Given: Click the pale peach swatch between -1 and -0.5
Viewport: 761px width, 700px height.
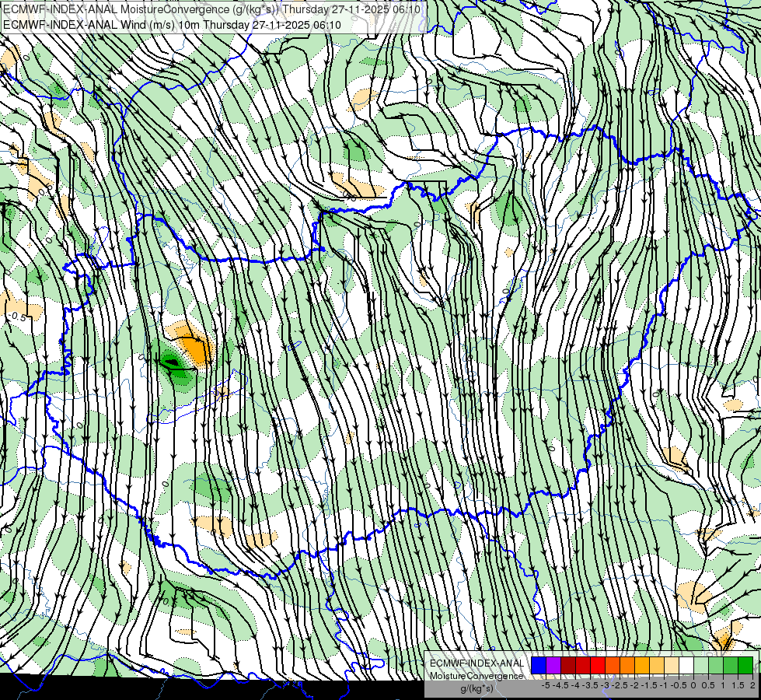Looking at the screenshot, I should [672, 665].
